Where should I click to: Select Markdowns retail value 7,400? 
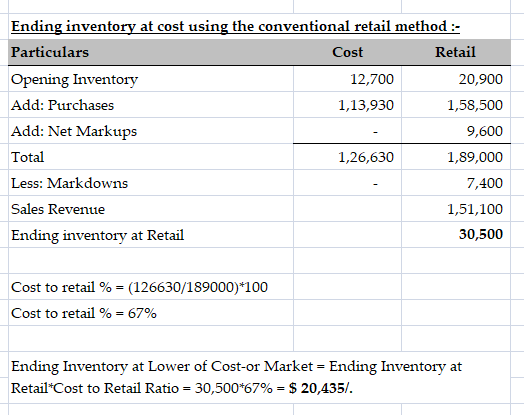485,183
